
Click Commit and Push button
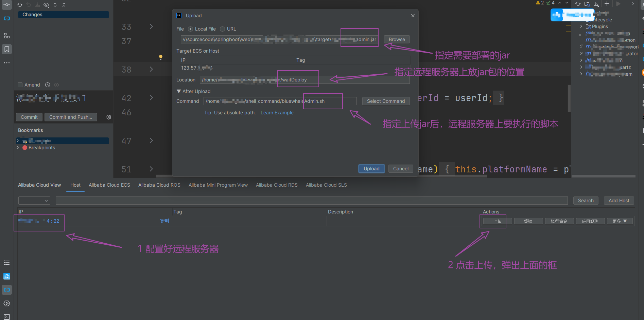coord(71,117)
